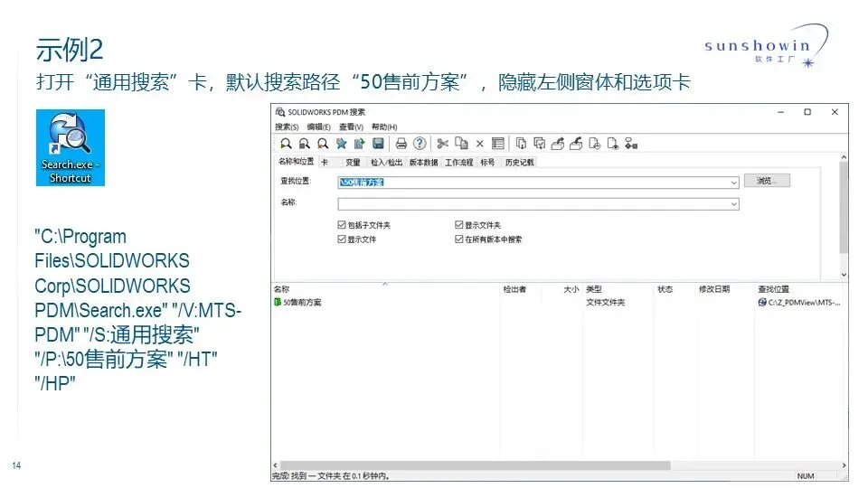Click the export search results icon
The height and width of the screenshot is (488, 868).
click(x=359, y=144)
